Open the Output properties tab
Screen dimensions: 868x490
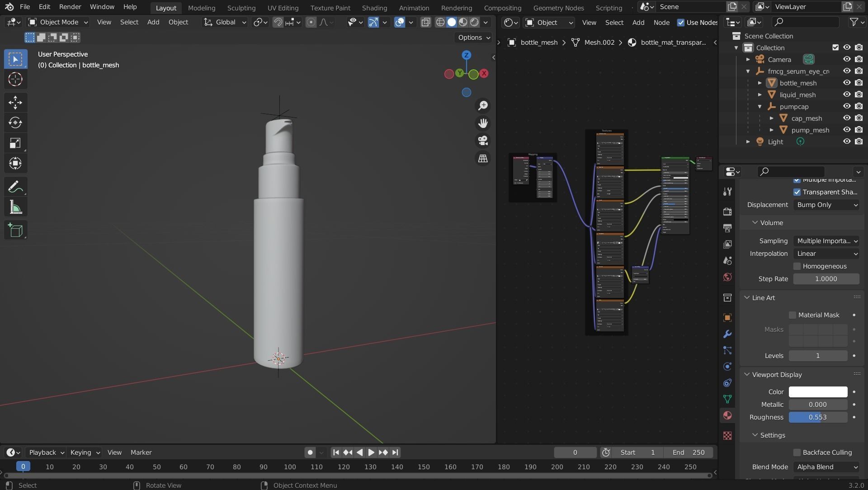(x=727, y=228)
